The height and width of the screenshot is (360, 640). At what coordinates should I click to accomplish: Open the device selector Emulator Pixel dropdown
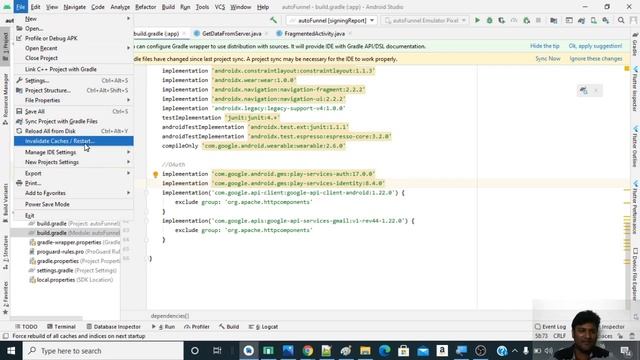(425, 20)
